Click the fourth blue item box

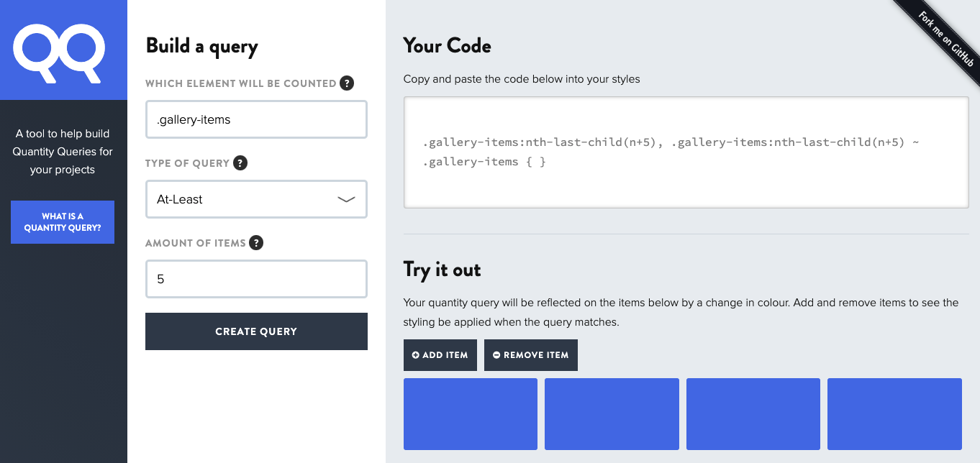point(894,414)
